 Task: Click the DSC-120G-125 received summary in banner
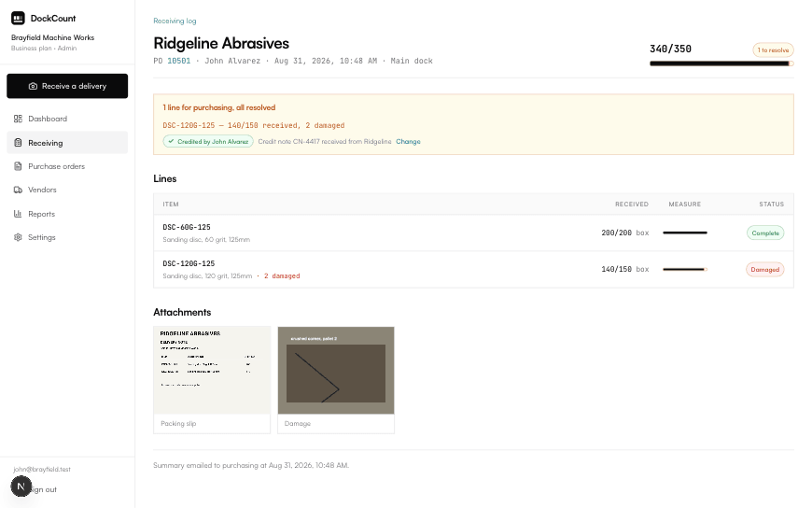coord(254,125)
